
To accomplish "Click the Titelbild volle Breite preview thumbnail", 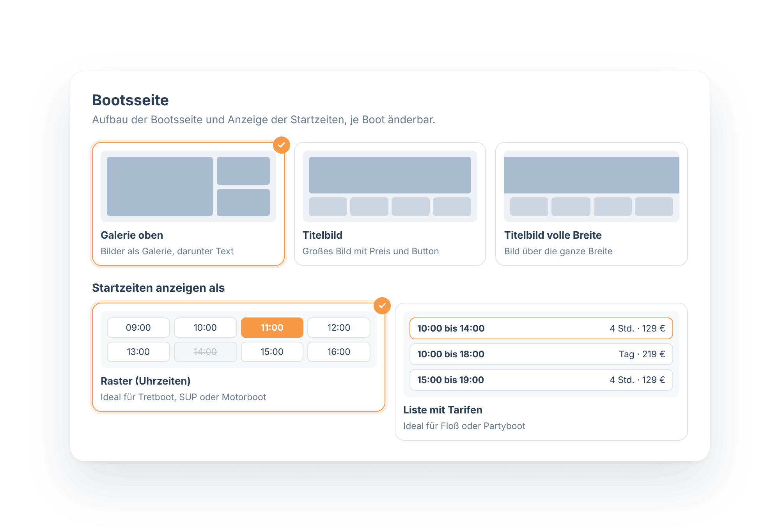I will (x=591, y=186).
